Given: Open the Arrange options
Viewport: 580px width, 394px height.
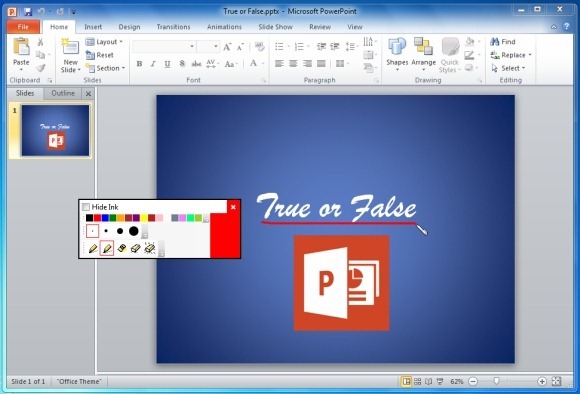Looking at the screenshot, I should click(x=424, y=54).
